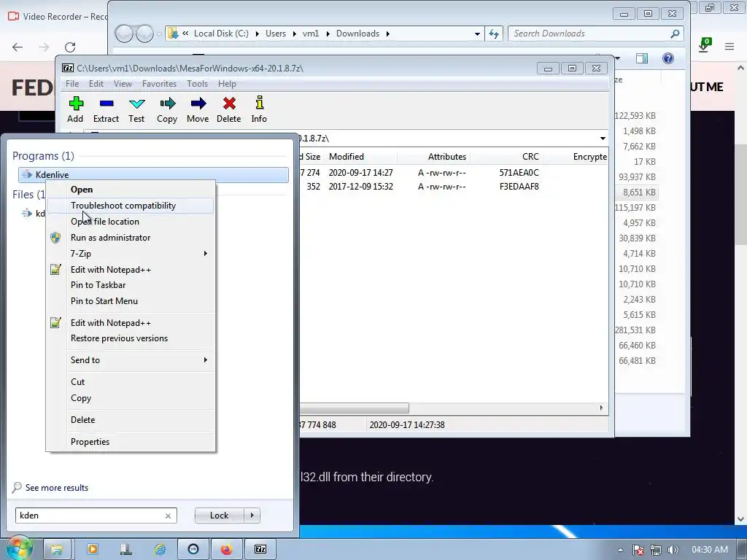Open Internet Explorer from the taskbar

pyautogui.click(x=160, y=549)
